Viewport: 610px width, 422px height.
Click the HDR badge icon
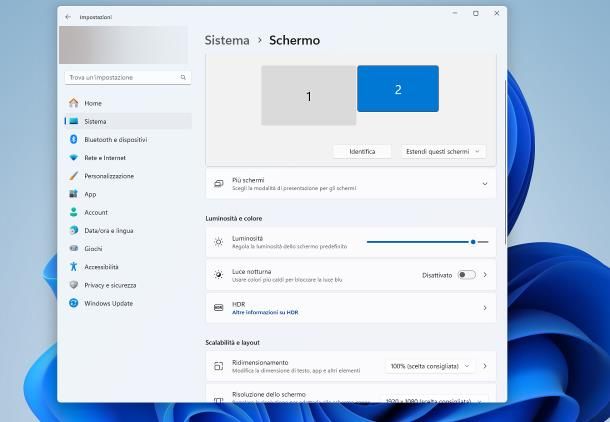click(219, 308)
